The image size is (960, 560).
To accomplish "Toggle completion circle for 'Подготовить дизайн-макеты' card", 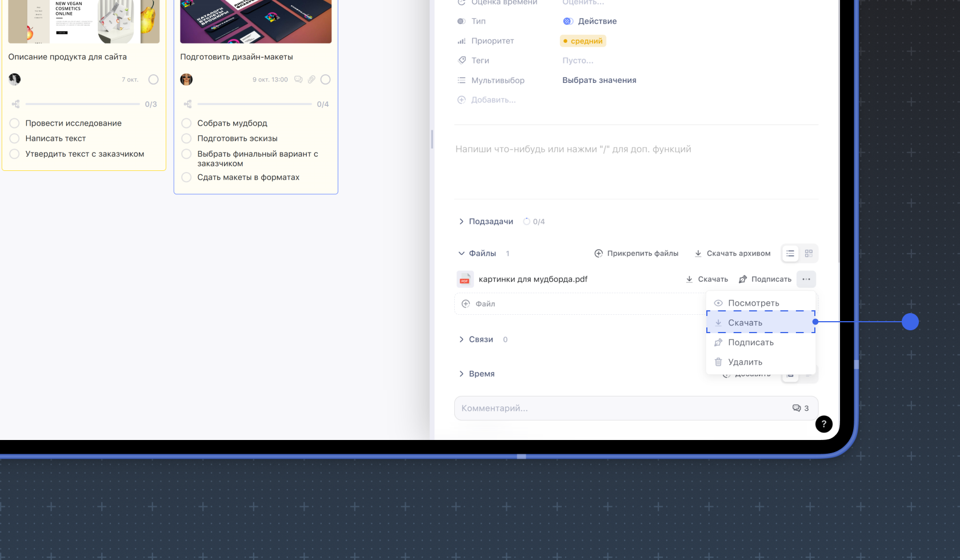I will [326, 79].
